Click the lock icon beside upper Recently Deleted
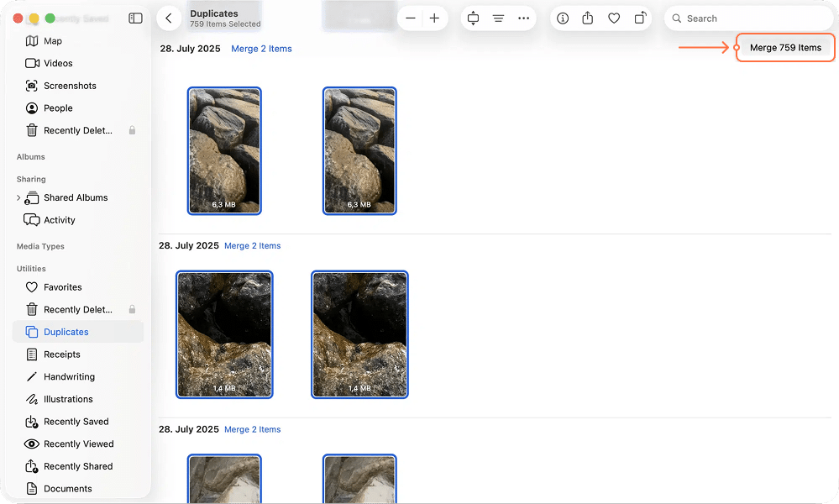The width and height of the screenshot is (839, 504). [x=132, y=130]
